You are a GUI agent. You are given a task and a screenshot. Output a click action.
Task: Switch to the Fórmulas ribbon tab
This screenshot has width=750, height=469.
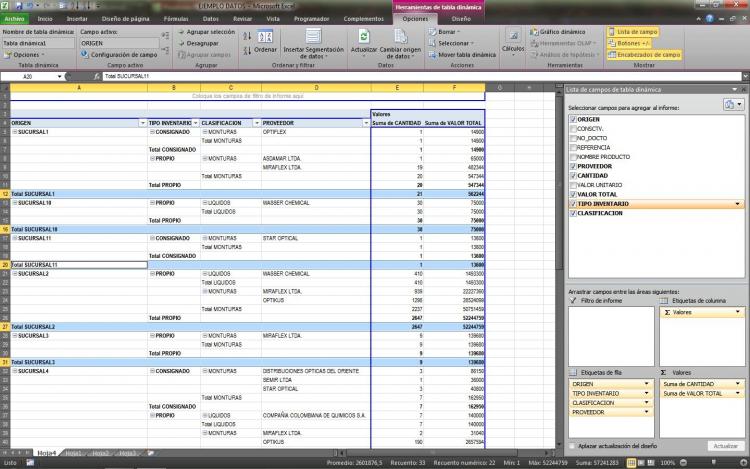[176, 19]
